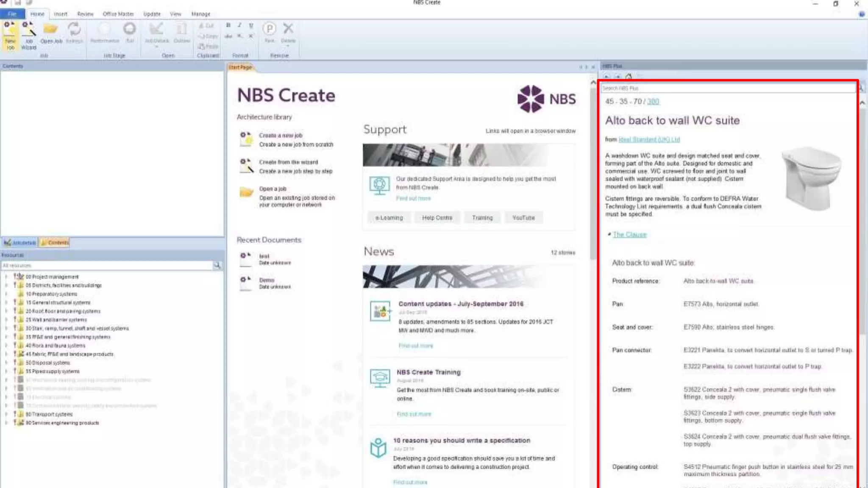The height and width of the screenshot is (488, 868).
Task: Expand 45 Fabric, FF&E and landscape products
Action: coord(6,354)
